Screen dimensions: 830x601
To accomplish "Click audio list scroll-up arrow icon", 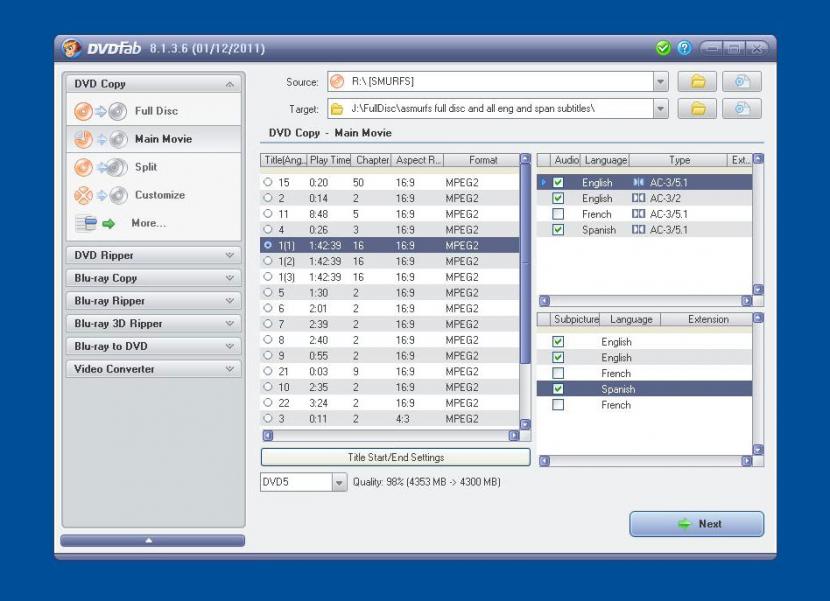I will click(758, 158).
